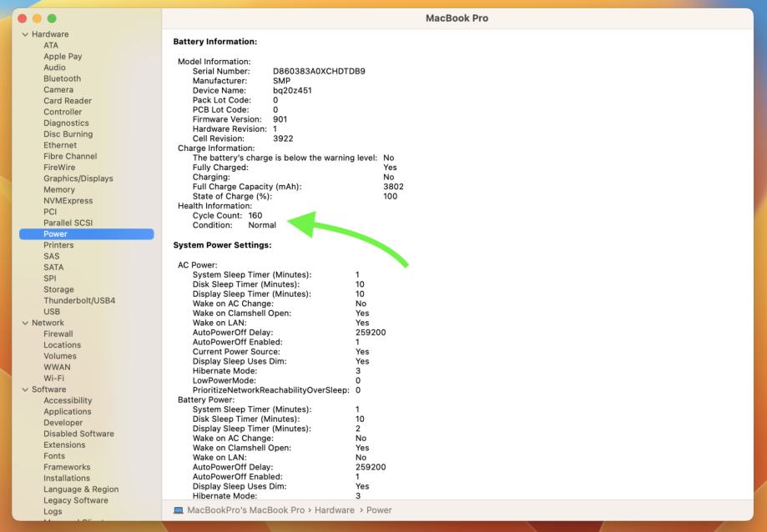Open Graphics/Displays info
The image size is (767, 532).
[x=78, y=178]
